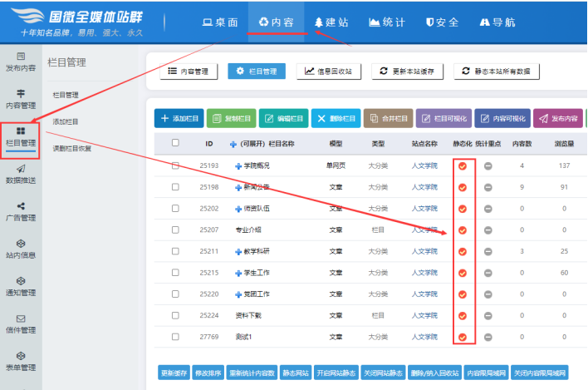Expand all columns via header plus icon
This screenshot has height=390, width=588.
[x=233, y=144]
